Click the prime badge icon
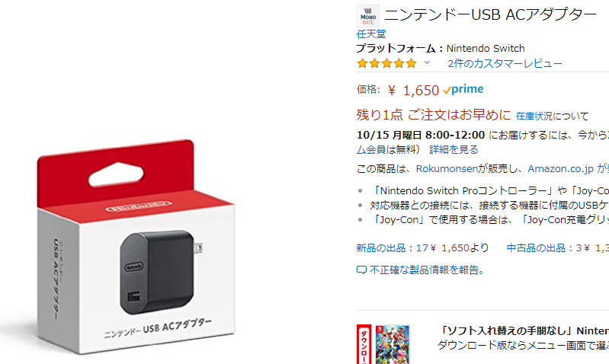The width and height of the screenshot is (609, 364). click(463, 90)
